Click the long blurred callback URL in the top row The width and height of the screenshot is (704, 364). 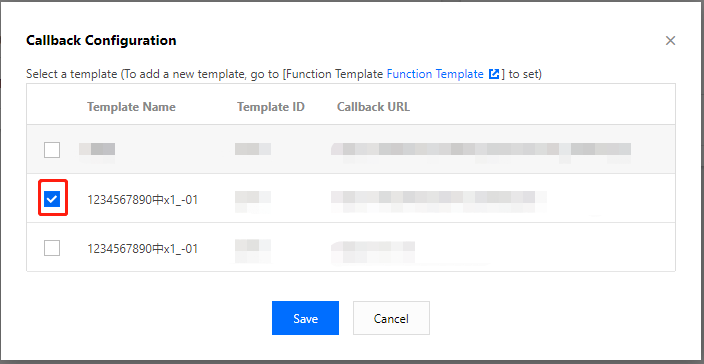(x=481, y=151)
